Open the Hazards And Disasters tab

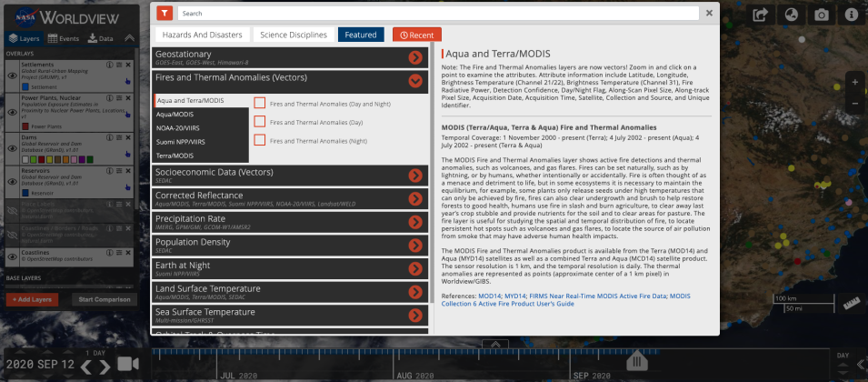coord(202,35)
